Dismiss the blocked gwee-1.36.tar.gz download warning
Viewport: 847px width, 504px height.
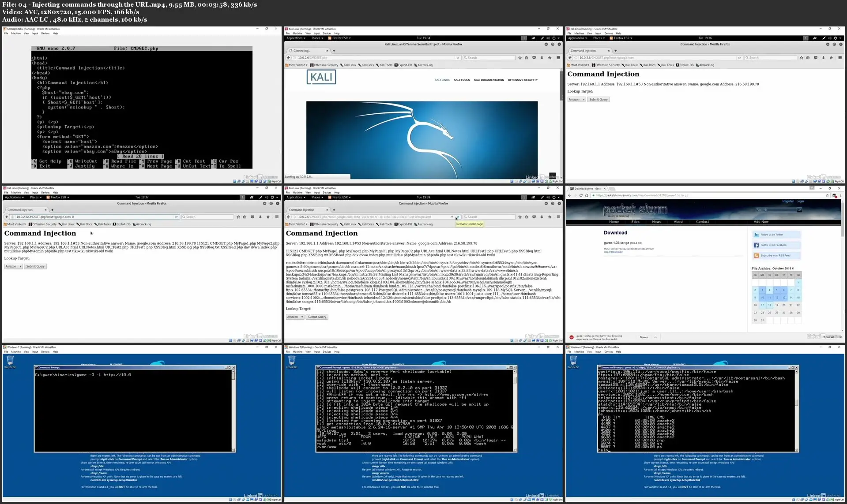tap(644, 337)
